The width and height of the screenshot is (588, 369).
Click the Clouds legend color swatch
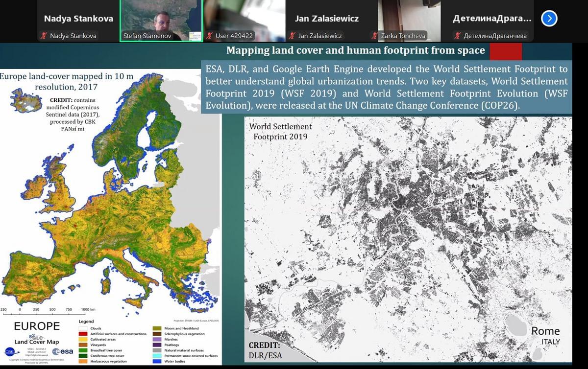tap(82, 328)
